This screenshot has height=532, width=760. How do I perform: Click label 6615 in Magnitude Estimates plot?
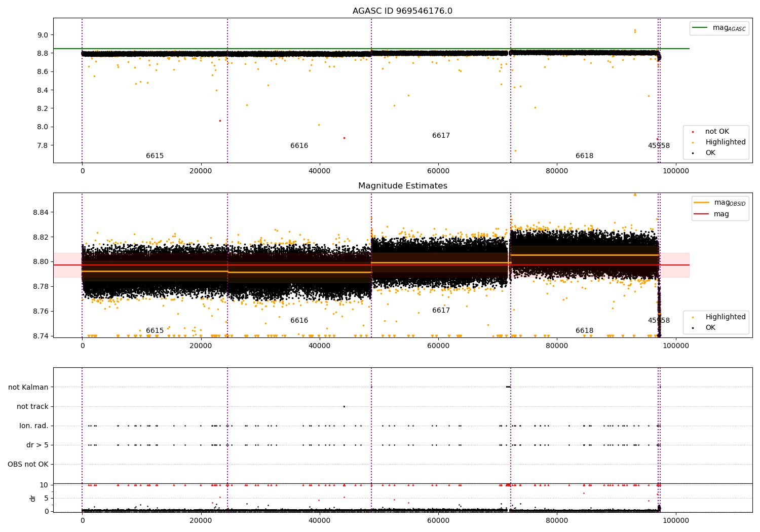155,331
